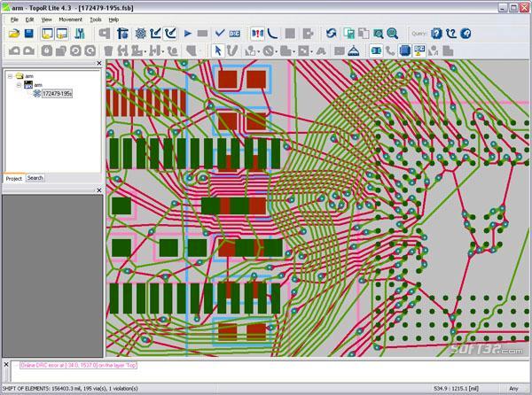Select the 172479-195s tree item

click(56, 93)
